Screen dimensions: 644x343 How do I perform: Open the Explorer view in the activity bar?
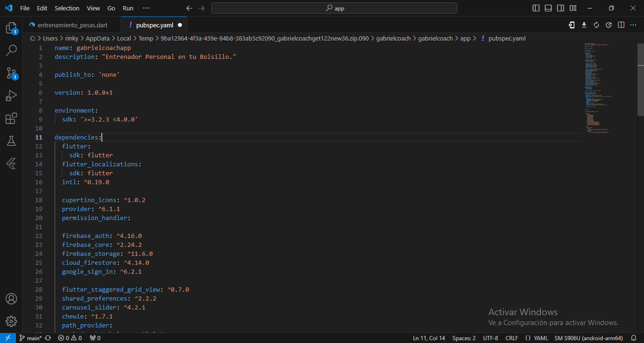coord(11,28)
